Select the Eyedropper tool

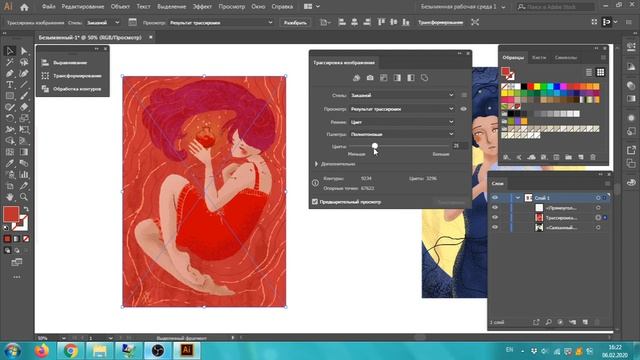click(x=10, y=163)
